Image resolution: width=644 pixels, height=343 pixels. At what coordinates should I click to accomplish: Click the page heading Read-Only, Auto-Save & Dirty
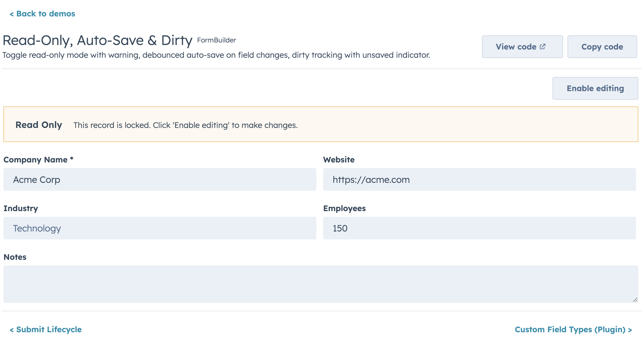pos(97,40)
